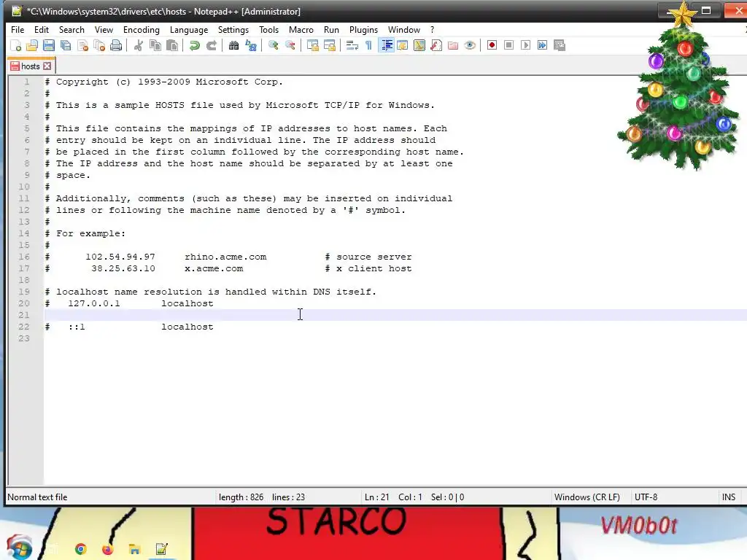Open the Encoding menu
Viewport: 747px width, 560px height.
coord(141,29)
